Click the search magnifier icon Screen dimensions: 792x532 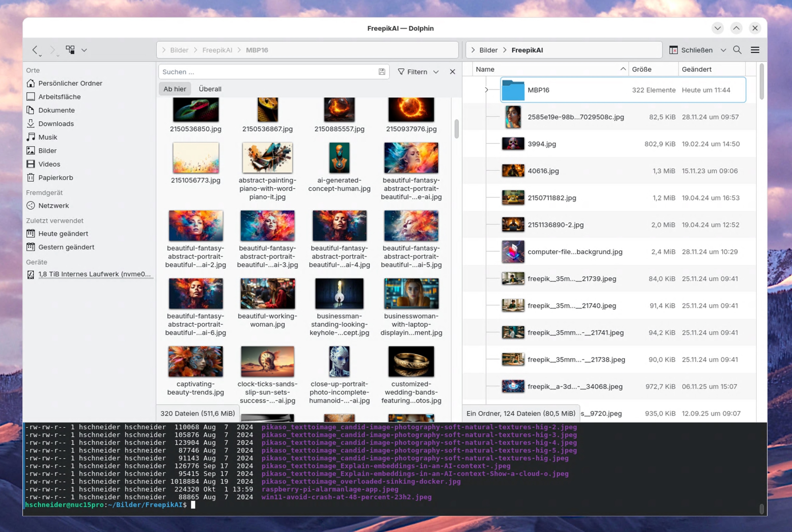point(737,50)
